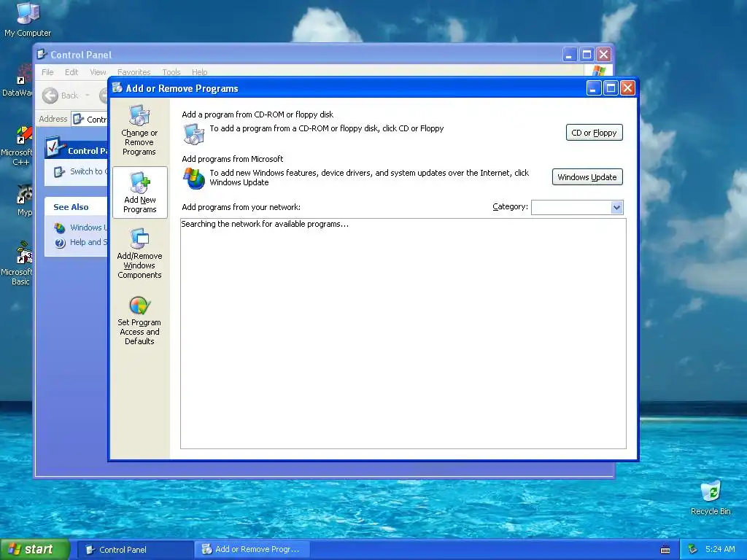Click the tray icon next to the clock
Image resolution: width=747 pixels, height=560 pixels.
point(693,550)
